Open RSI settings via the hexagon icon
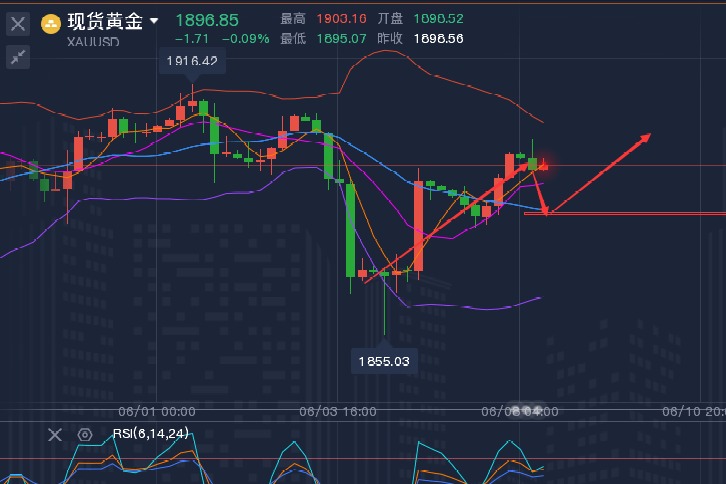 point(85,434)
